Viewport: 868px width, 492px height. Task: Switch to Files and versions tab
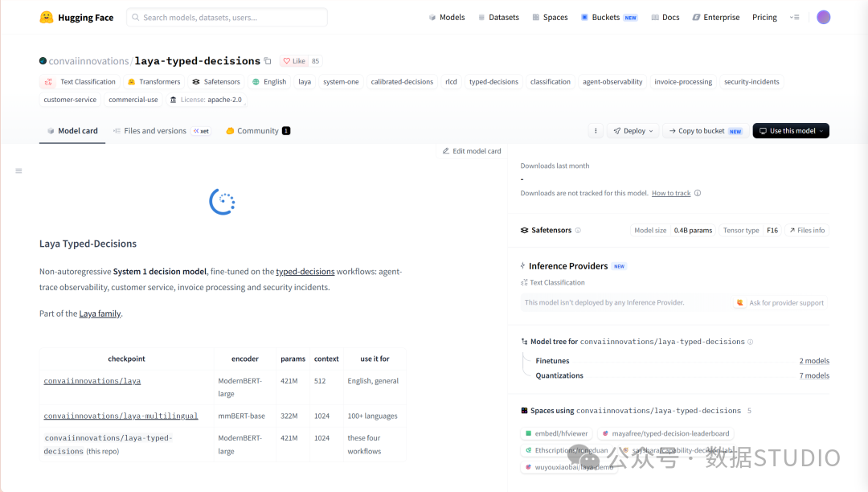pyautogui.click(x=161, y=131)
